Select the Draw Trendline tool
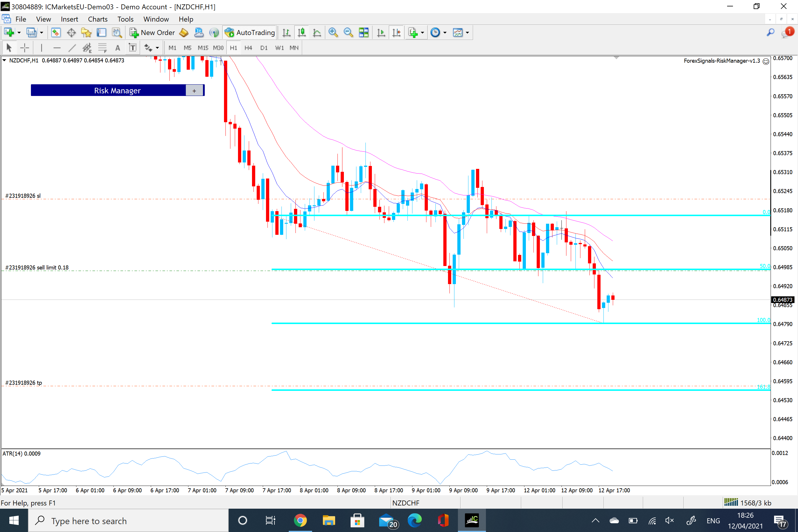 (72, 48)
